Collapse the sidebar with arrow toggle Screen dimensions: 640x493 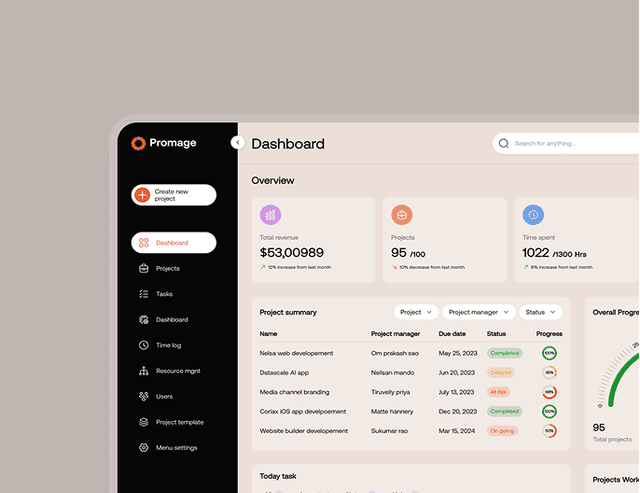[x=238, y=143]
